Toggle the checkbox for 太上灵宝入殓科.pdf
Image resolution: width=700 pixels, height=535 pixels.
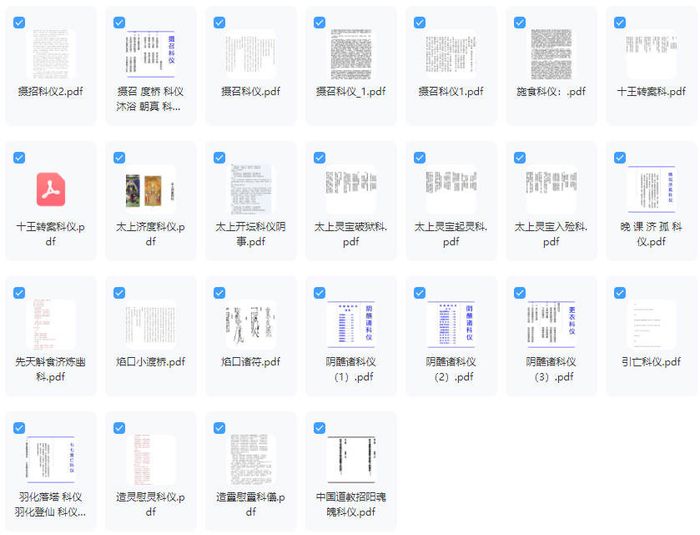pos(519,157)
